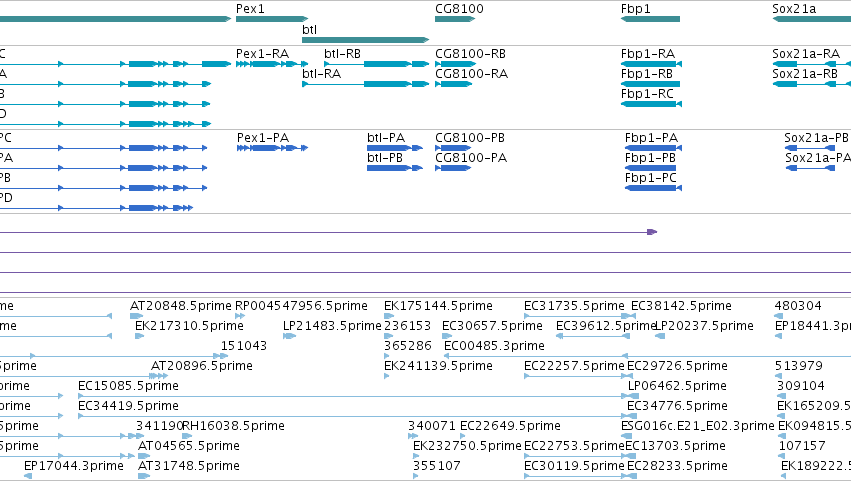The height and width of the screenshot is (481, 851).
Task: Click EST RH16038.5prime
Action: (x=233, y=426)
